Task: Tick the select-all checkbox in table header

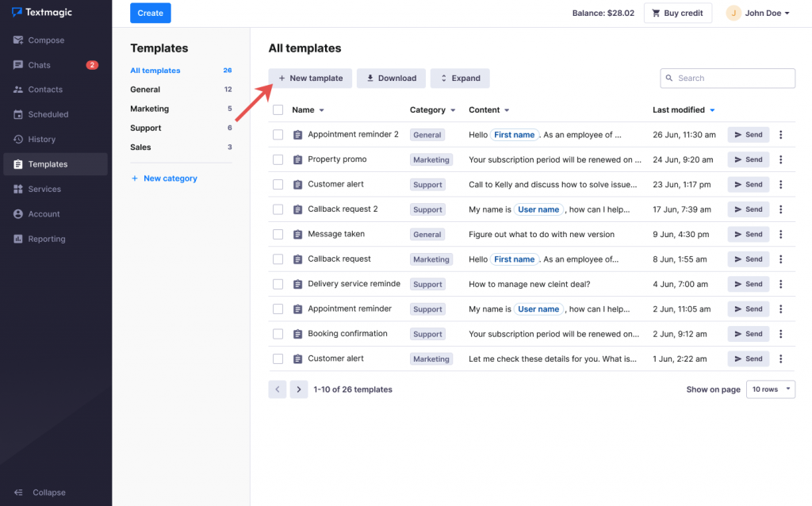Action: pyautogui.click(x=278, y=110)
